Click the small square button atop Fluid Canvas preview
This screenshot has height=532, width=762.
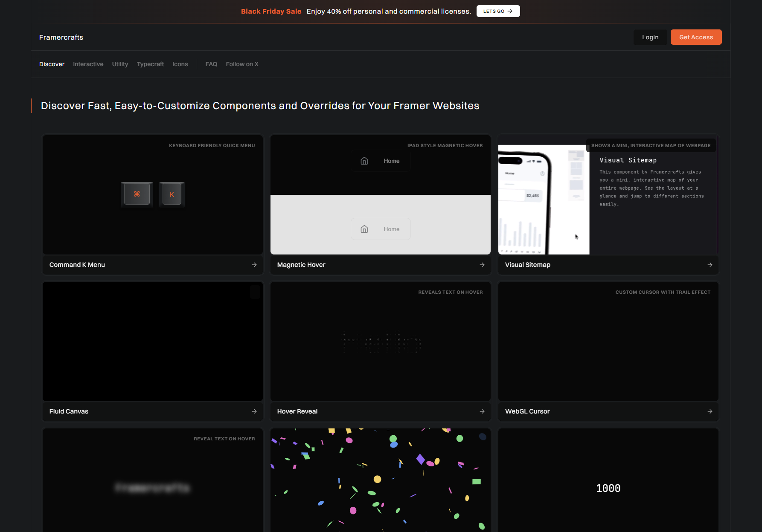pos(255,292)
